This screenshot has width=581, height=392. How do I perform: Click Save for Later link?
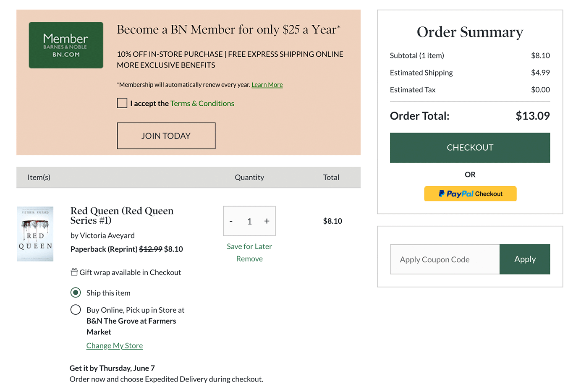tap(249, 246)
